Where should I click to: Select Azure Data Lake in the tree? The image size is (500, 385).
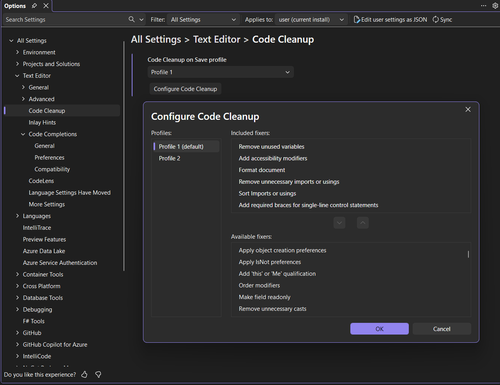(x=44, y=251)
